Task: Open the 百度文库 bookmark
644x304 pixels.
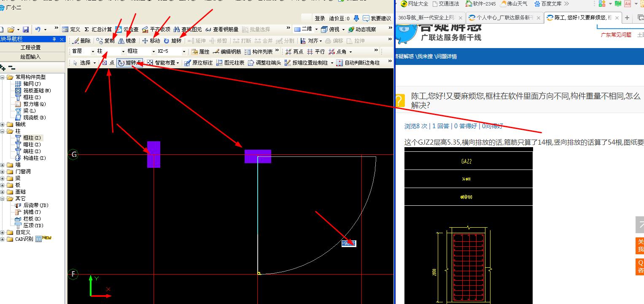Action: point(548,4)
